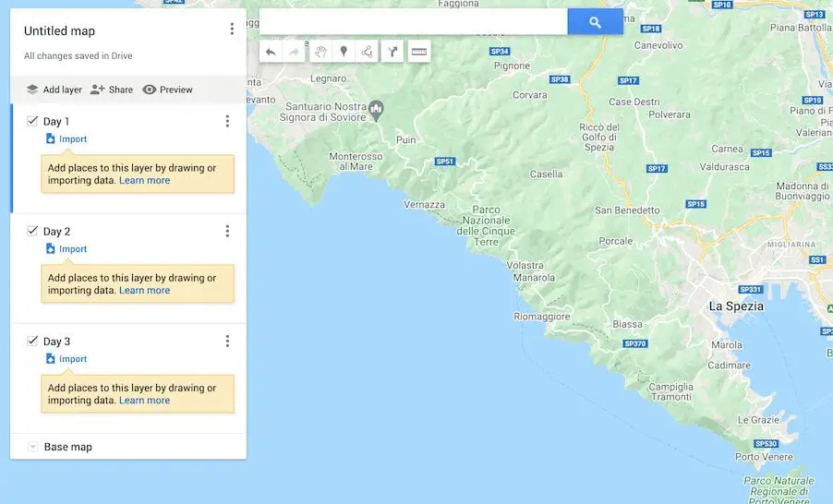Click Import under Day 3

(66, 359)
